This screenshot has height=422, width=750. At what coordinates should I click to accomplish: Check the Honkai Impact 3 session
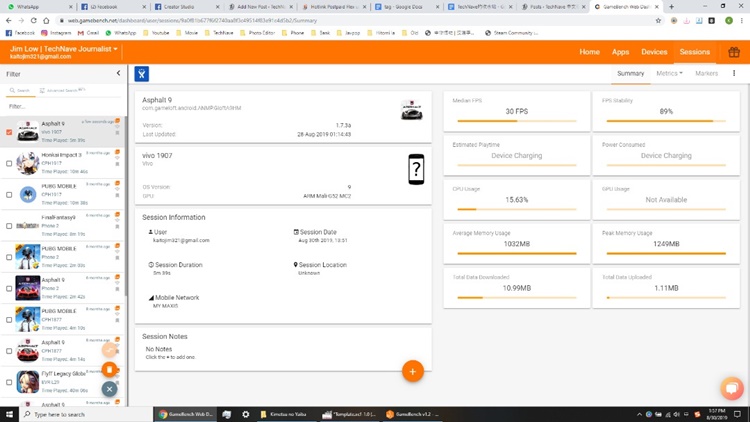click(9, 164)
